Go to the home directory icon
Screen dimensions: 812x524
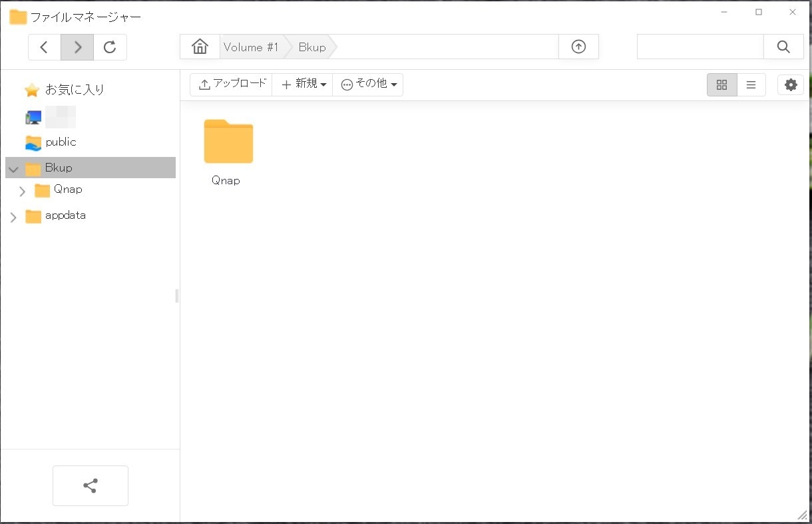[200, 47]
